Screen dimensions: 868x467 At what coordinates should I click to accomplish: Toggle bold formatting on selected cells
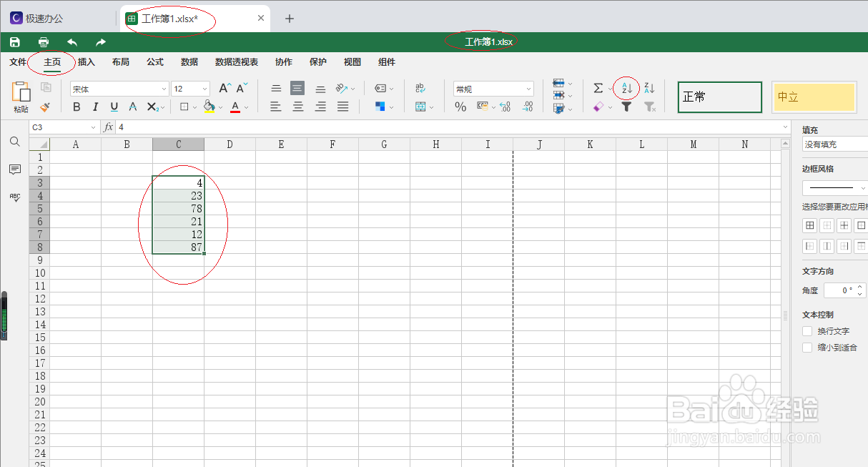pyautogui.click(x=77, y=106)
